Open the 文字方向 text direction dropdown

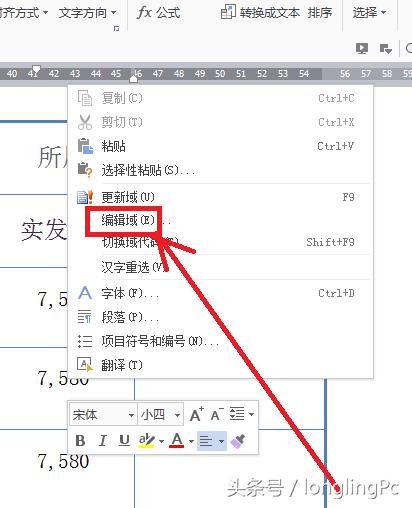click(x=88, y=13)
